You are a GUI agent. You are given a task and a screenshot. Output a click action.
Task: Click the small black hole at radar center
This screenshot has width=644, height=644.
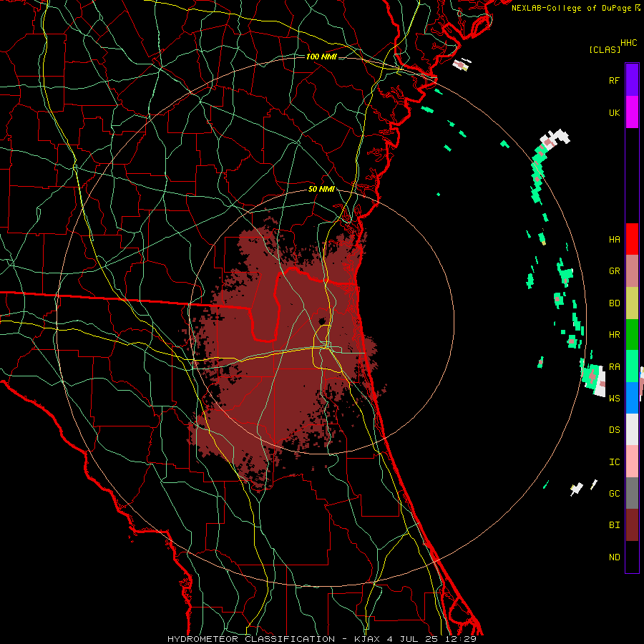point(323,321)
